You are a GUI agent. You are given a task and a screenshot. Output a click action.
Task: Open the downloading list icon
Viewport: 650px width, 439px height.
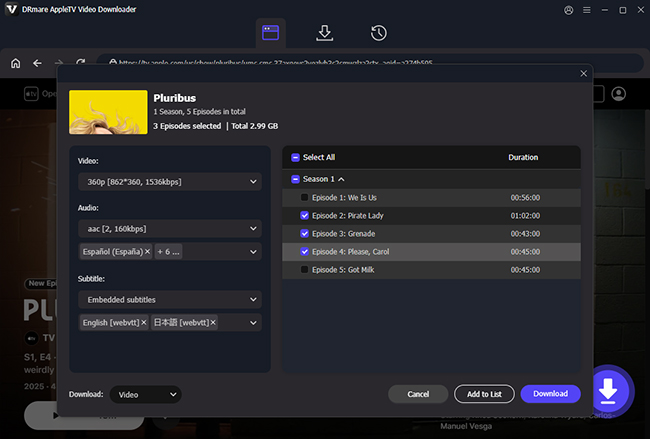324,33
